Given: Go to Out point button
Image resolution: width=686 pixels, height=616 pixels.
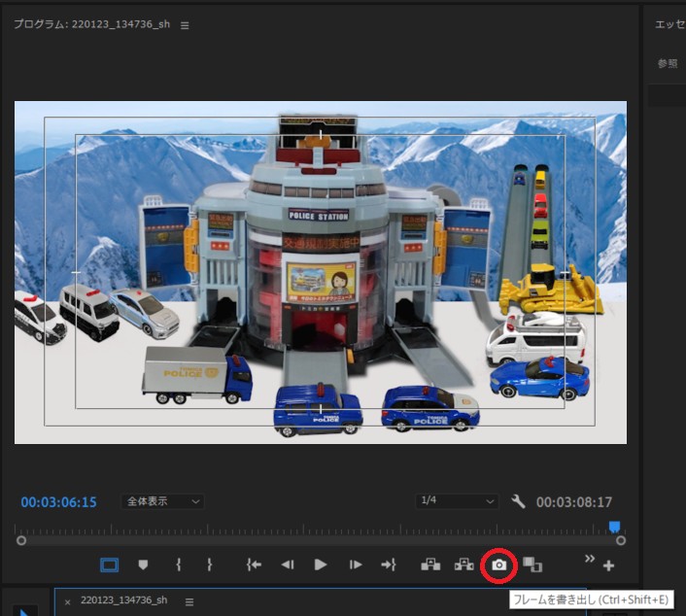Looking at the screenshot, I should click(389, 565).
